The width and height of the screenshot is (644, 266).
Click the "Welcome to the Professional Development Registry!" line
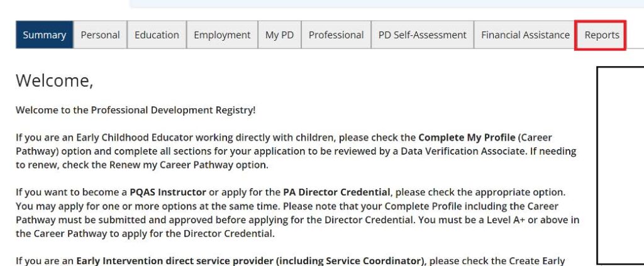(136, 110)
